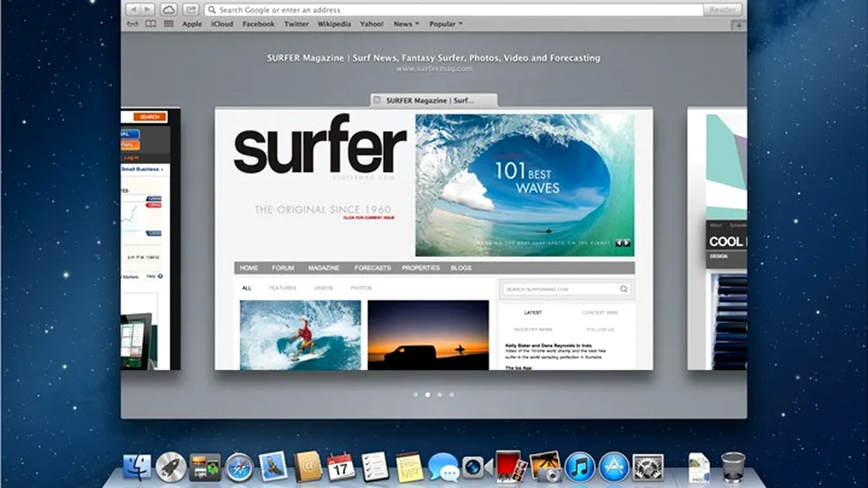This screenshot has height=488, width=868.
Task: Open the 101 Best Waves banner
Action: pos(525,185)
